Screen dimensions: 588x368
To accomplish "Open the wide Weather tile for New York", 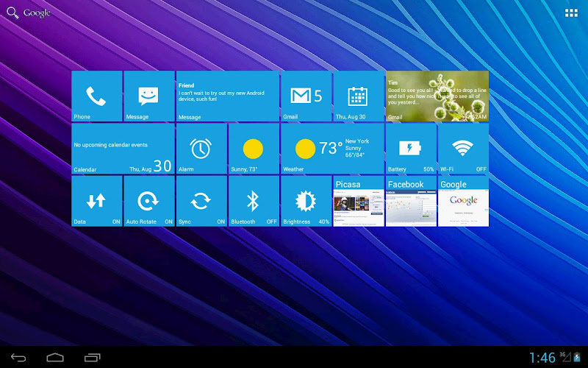I will tap(333, 149).
